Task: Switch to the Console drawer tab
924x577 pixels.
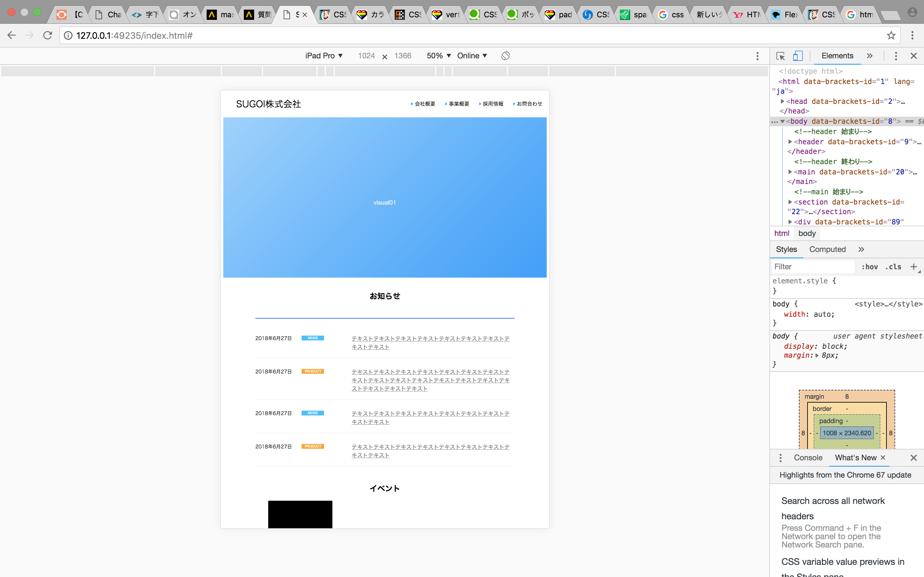Action: 808,457
